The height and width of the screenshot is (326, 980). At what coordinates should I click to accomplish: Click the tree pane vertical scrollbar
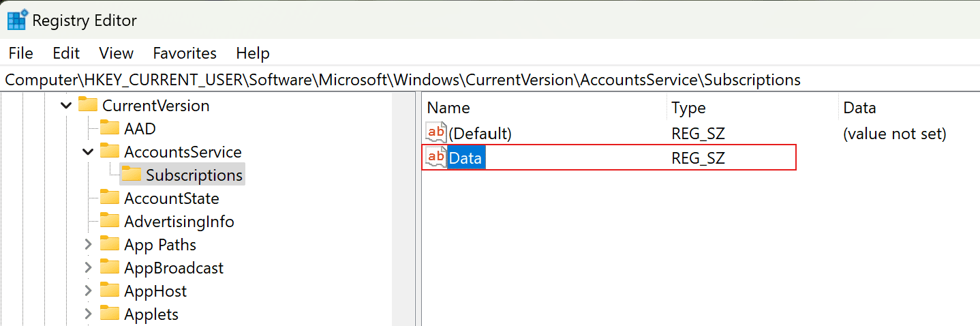404,209
